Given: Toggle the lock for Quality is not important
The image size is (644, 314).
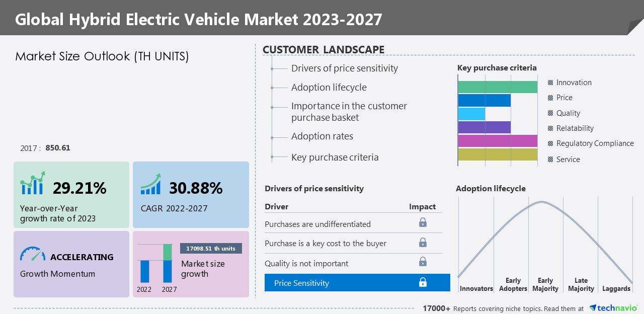Looking at the screenshot, I should pyautogui.click(x=423, y=261).
